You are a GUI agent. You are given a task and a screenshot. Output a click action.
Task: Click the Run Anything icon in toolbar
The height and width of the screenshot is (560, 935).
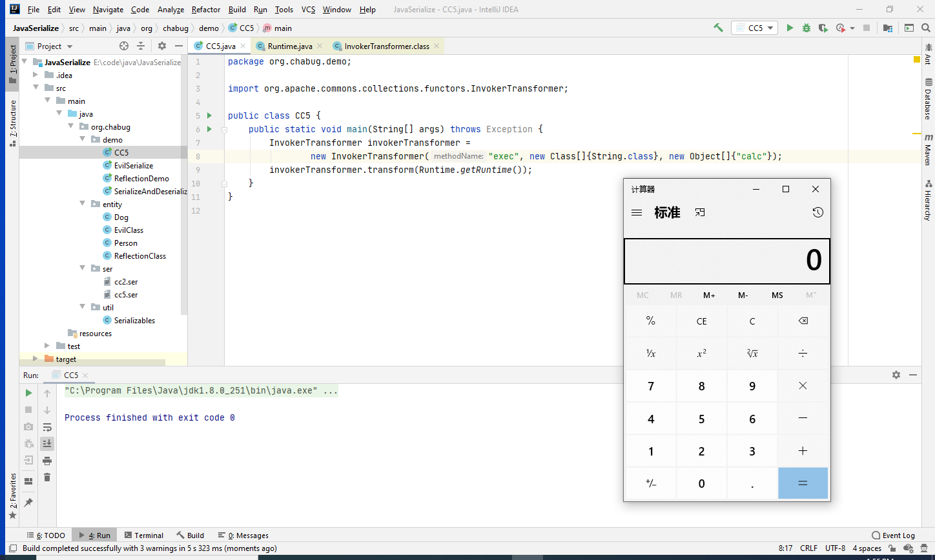909,28
